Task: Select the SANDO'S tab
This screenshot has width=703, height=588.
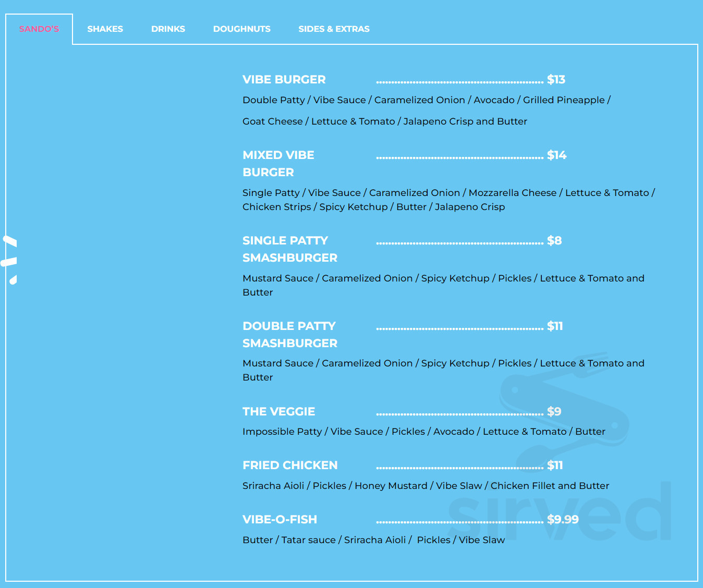Action: 39,29
